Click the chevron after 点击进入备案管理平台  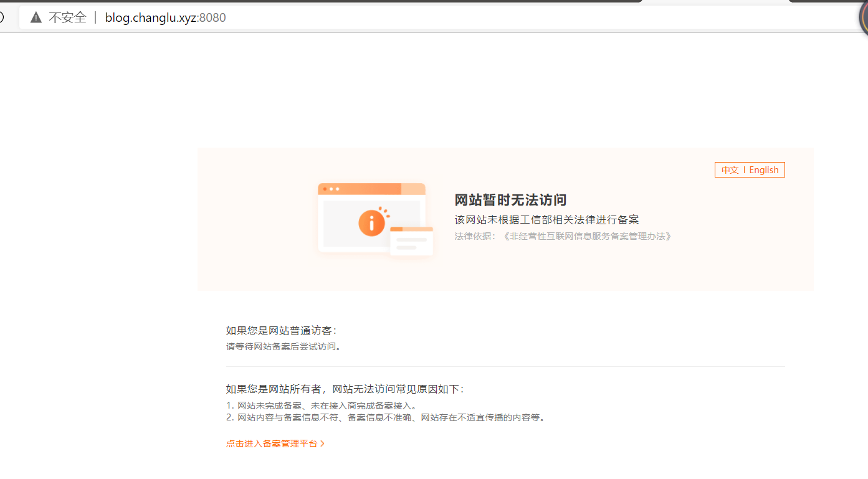pos(322,443)
